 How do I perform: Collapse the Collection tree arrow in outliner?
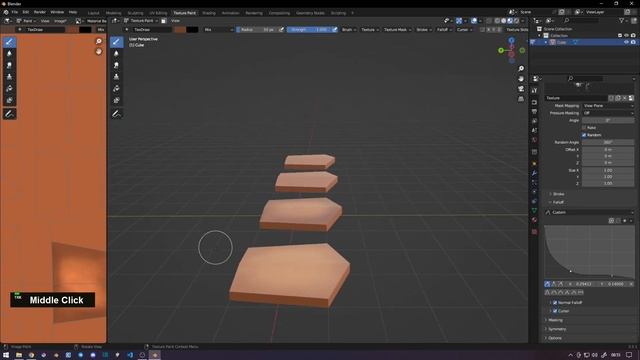pos(539,36)
